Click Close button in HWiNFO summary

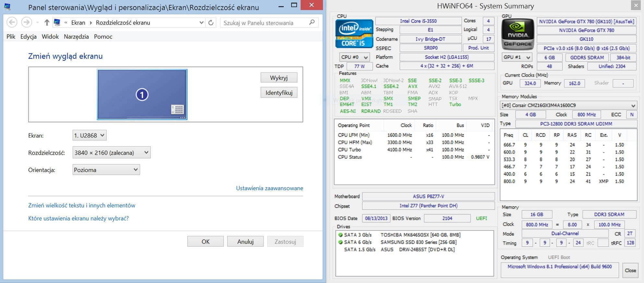(630, 270)
